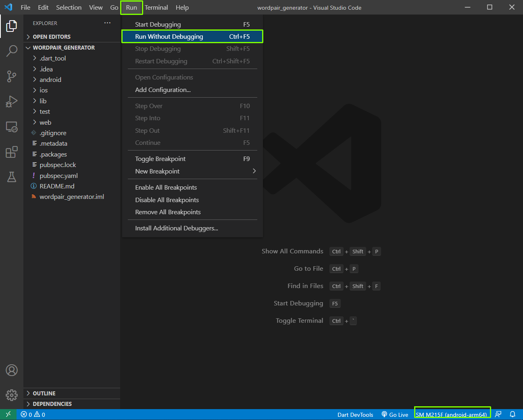The height and width of the screenshot is (420, 523).
Task: Open the Go menu
Action: coord(114,7)
